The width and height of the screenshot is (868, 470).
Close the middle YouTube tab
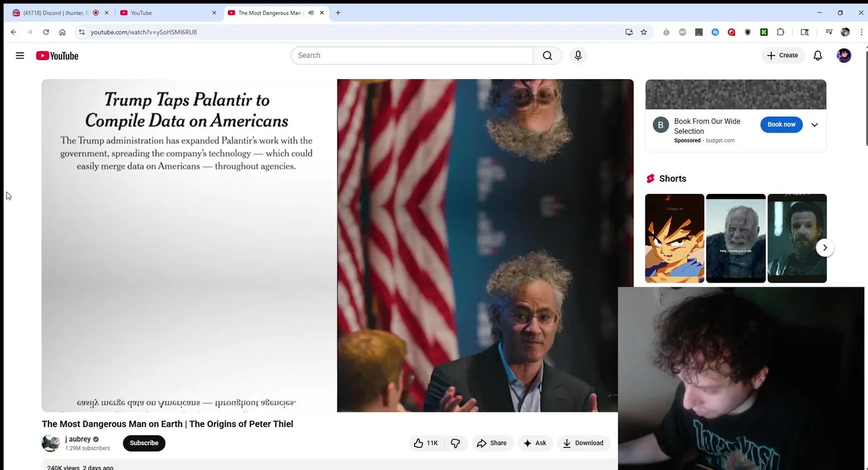click(214, 13)
